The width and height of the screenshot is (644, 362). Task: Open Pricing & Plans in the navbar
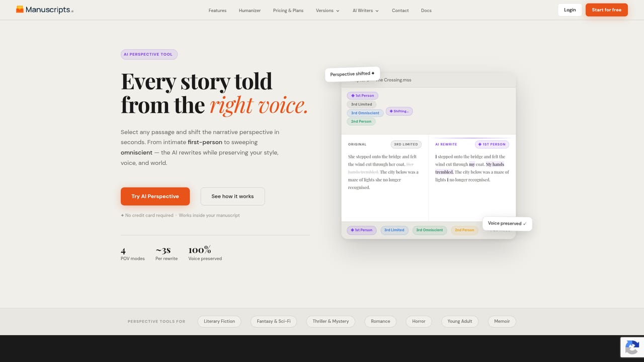(x=288, y=11)
